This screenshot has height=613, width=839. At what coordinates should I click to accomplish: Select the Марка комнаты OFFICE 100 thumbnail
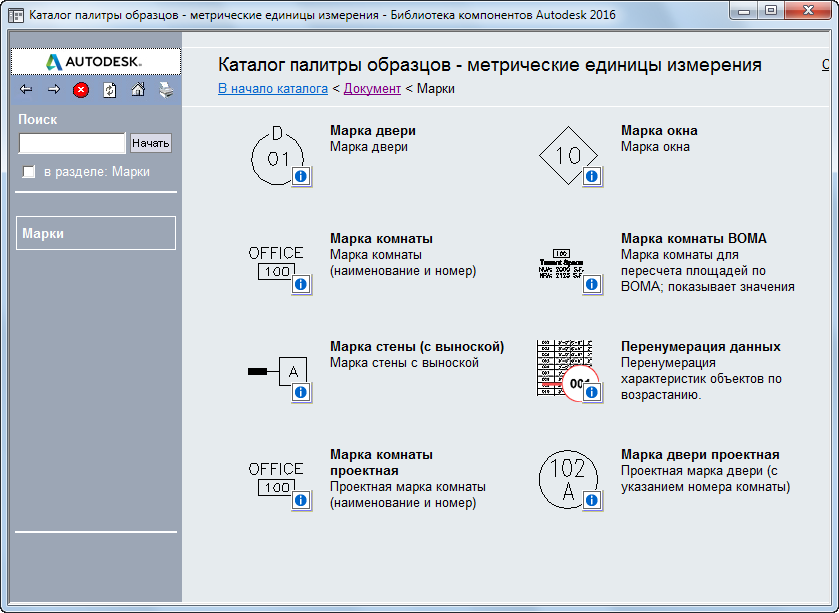point(276,263)
